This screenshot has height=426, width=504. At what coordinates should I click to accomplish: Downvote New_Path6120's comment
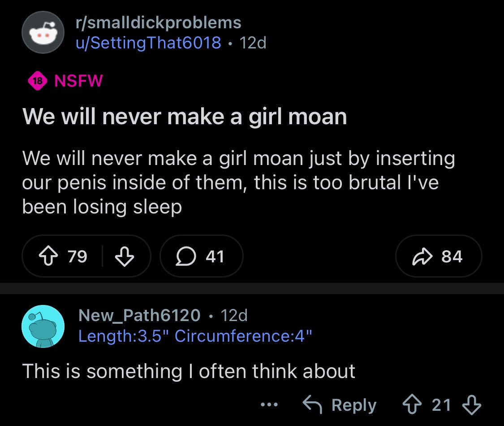click(472, 404)
